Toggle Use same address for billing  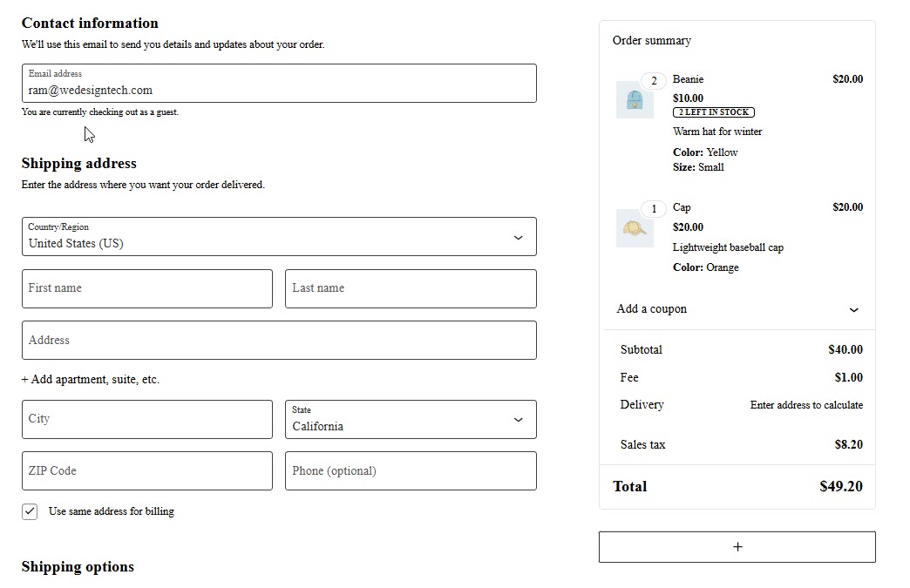31,511
